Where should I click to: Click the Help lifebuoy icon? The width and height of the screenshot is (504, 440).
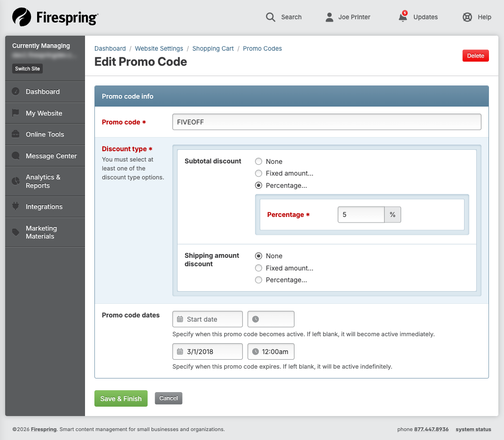click(x=467, y=17)
